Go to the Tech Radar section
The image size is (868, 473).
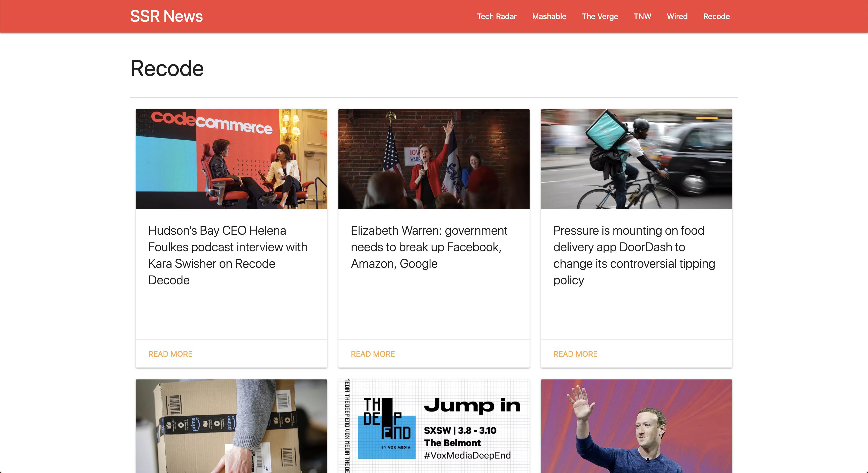click(x=496, y=16)
